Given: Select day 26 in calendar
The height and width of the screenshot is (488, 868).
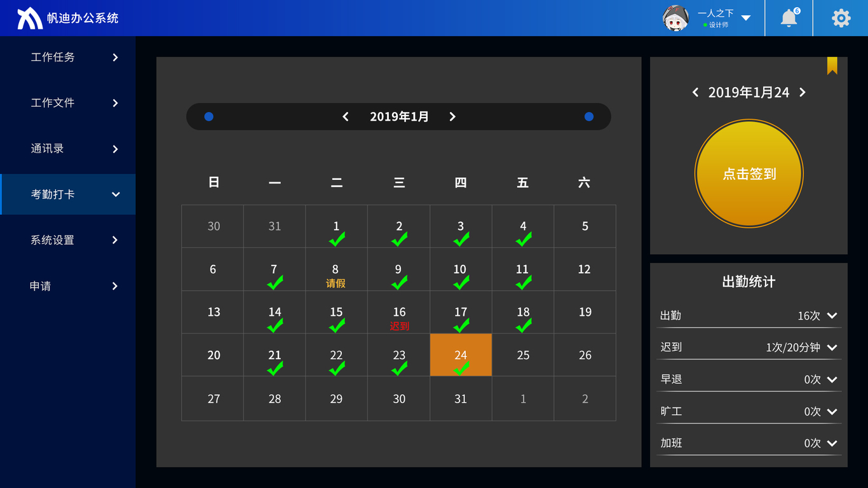Looking at the screenshot, I should (585, 355).
